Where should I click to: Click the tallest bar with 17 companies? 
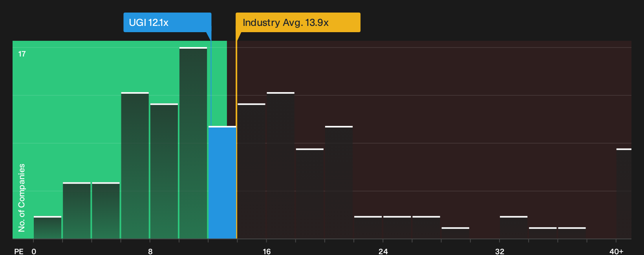(x=193, y=143)
